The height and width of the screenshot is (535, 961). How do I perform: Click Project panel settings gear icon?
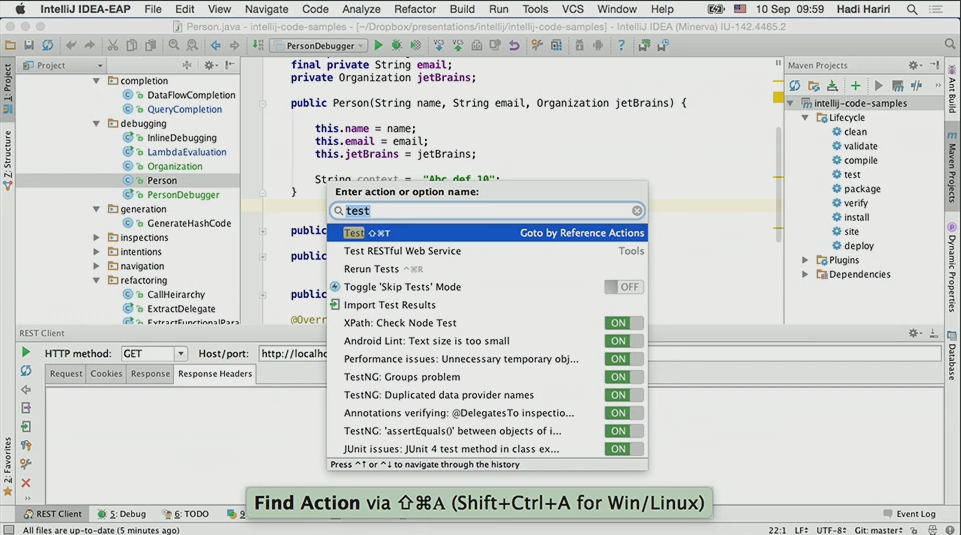pyautogui.click(x=210, y=65)
